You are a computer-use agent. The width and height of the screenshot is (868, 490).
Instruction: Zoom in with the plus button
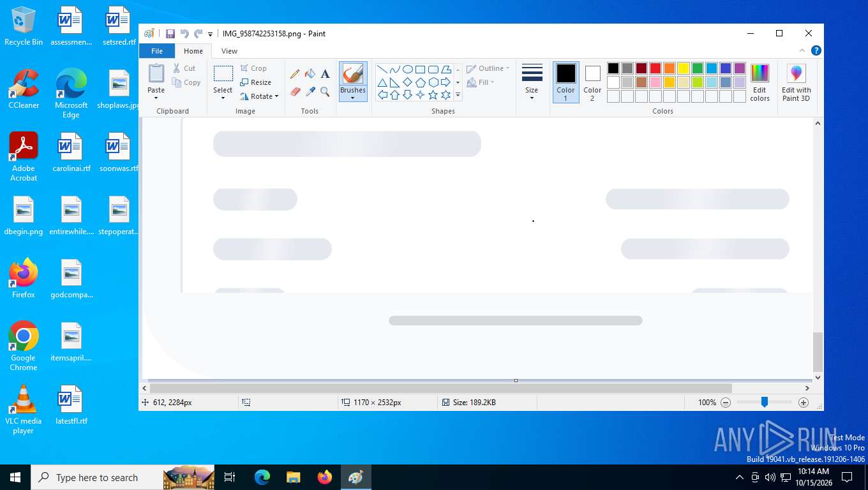tap(804, 403)
